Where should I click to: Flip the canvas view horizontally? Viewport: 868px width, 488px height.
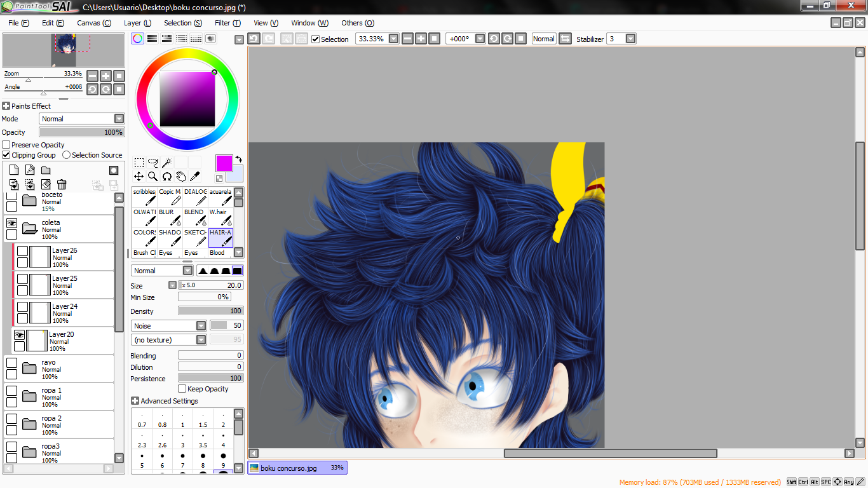click(x=565, y=39)
